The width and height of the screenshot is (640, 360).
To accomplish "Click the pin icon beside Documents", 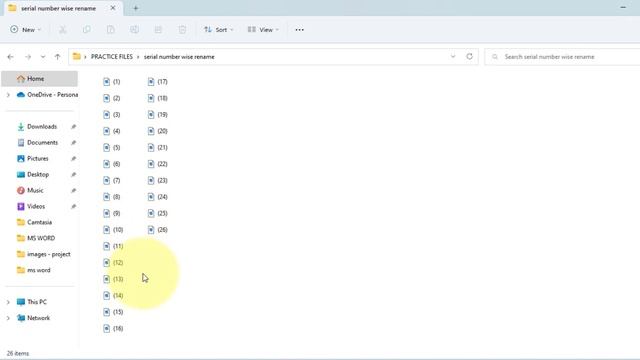I will click(x=73, y=143).
